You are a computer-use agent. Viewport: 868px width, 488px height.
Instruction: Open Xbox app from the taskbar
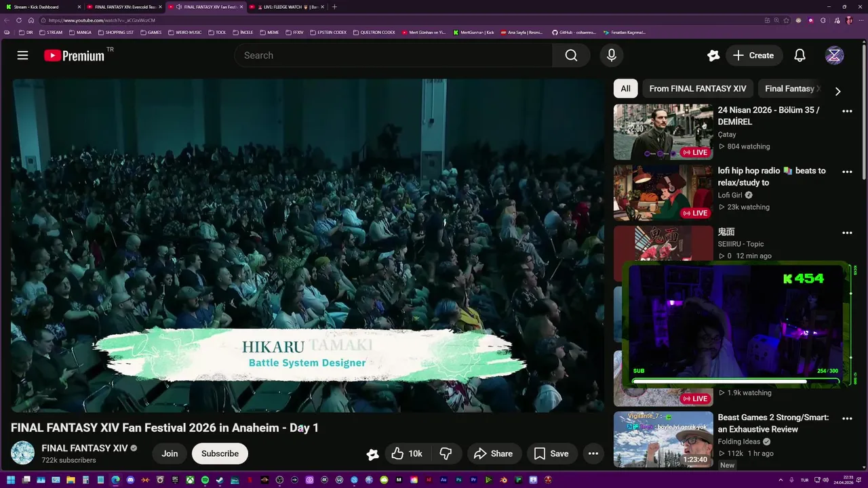[190, 481]
